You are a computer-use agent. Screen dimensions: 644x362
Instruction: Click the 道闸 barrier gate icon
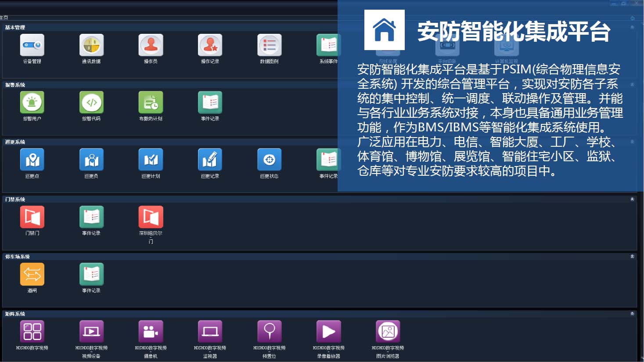(x=32, y=275)
